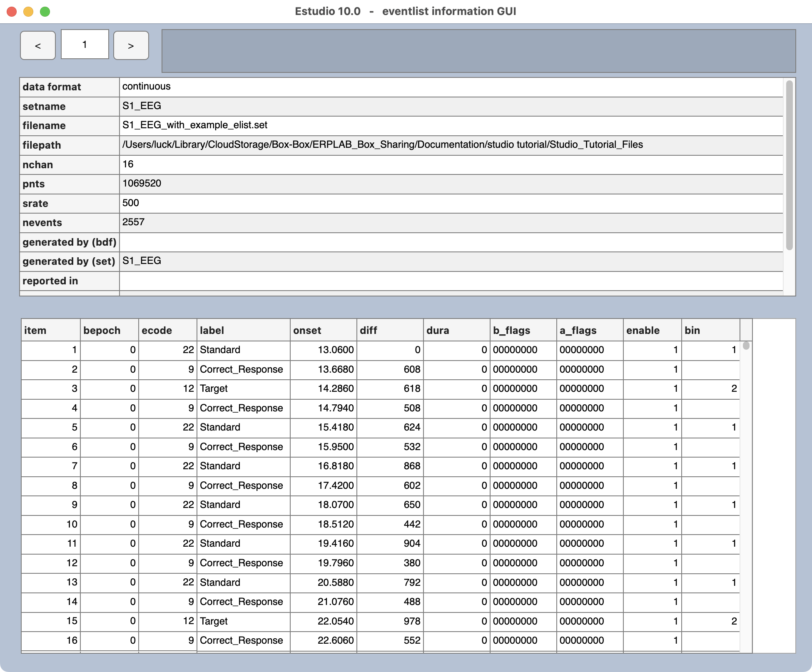Click onset value 17.4200
Screen dimensions: 812x672
[336, 485]
